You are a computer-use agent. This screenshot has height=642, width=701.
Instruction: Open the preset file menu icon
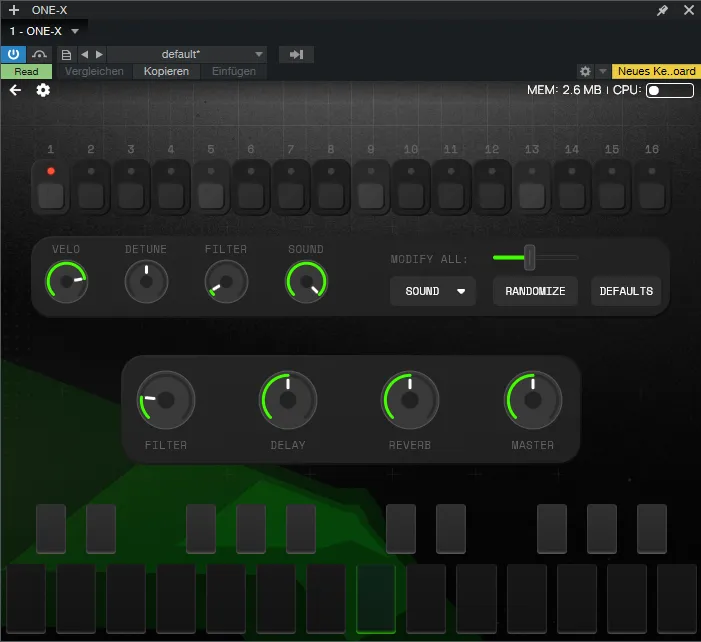(66, 55)
